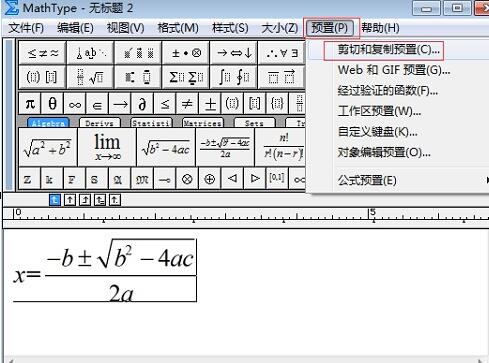Screen dimensions: 489x363
Task: Open the fraction and radical templates palette
Action: 90,77
